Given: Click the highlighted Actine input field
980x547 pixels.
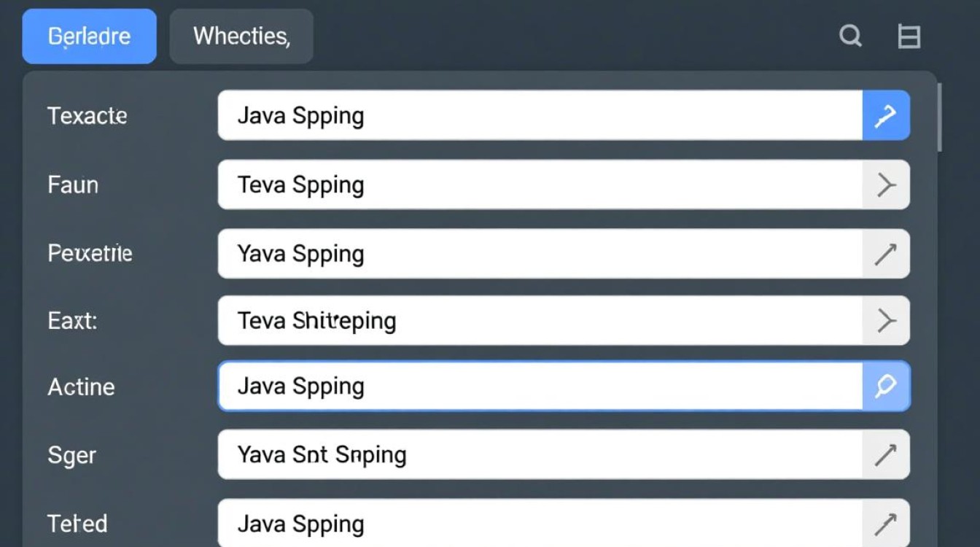Looking at the screenshot, I should [540, 386].
